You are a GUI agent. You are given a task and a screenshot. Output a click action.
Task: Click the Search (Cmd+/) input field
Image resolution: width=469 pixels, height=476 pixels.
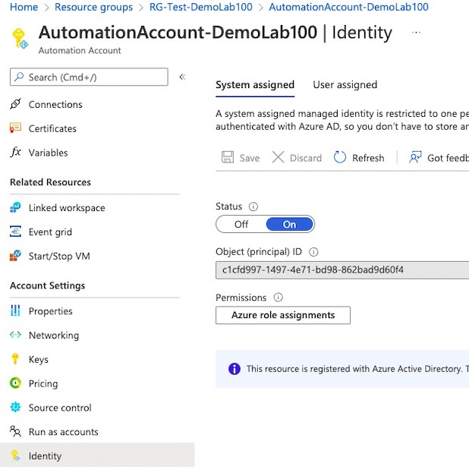coord(89,77)
